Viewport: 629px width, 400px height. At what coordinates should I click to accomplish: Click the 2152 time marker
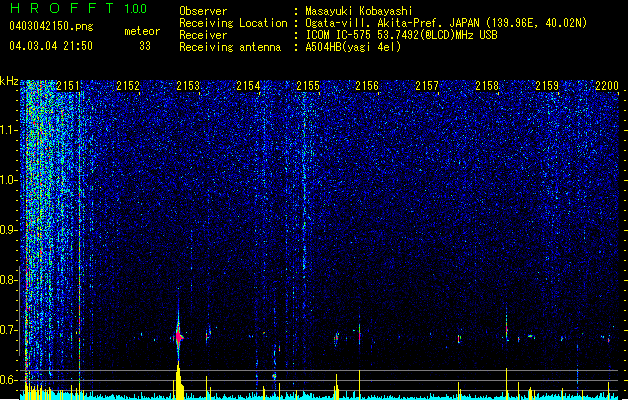click(x=128, y=85)
